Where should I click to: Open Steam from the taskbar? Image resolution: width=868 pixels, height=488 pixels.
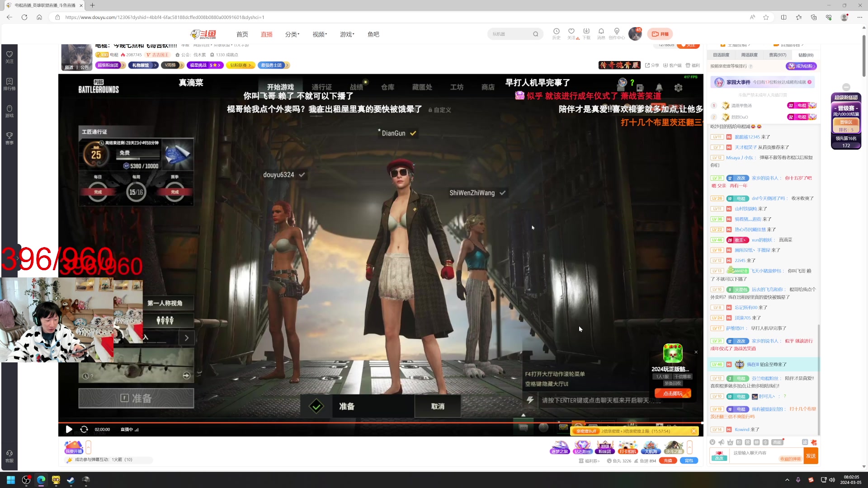point(71,480)
